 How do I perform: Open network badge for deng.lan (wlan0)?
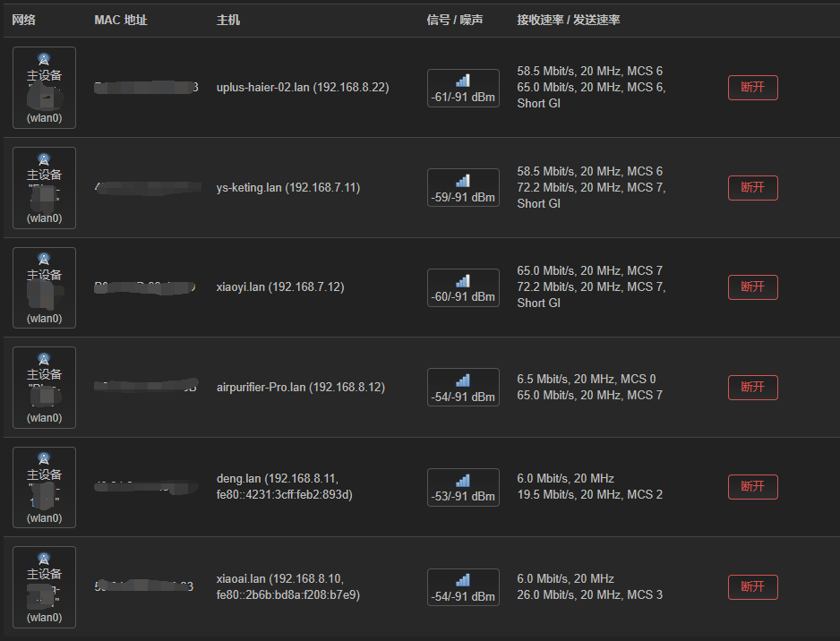pyautogui.click(x=44, y=487)
